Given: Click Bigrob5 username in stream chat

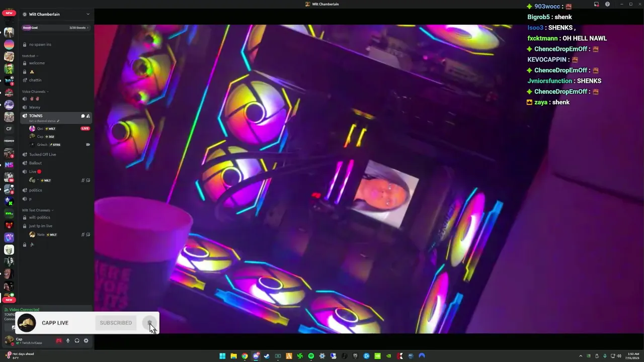Looking at the screenshot, I should pyautogui.click(x=538, y=17).
